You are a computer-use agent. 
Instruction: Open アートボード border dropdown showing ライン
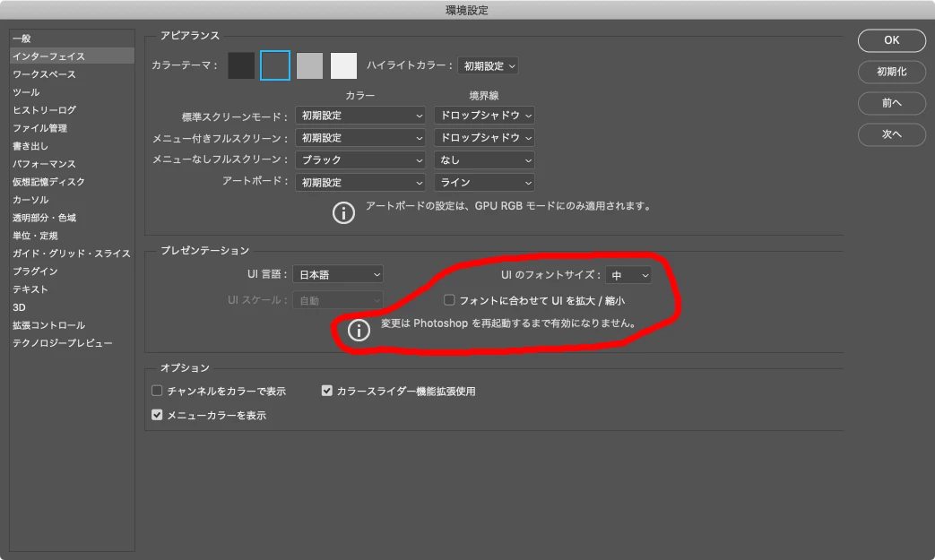click(484, 182)
